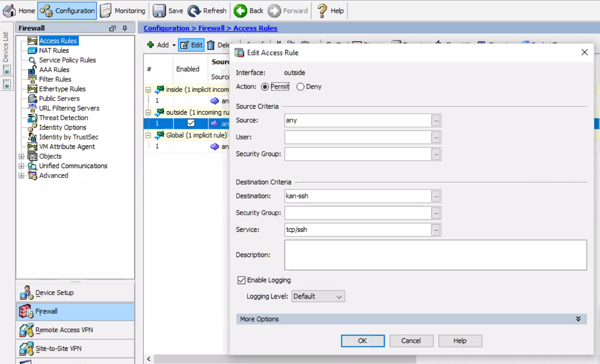Open Identity Options
600x364 pixels.
(62, 127)
